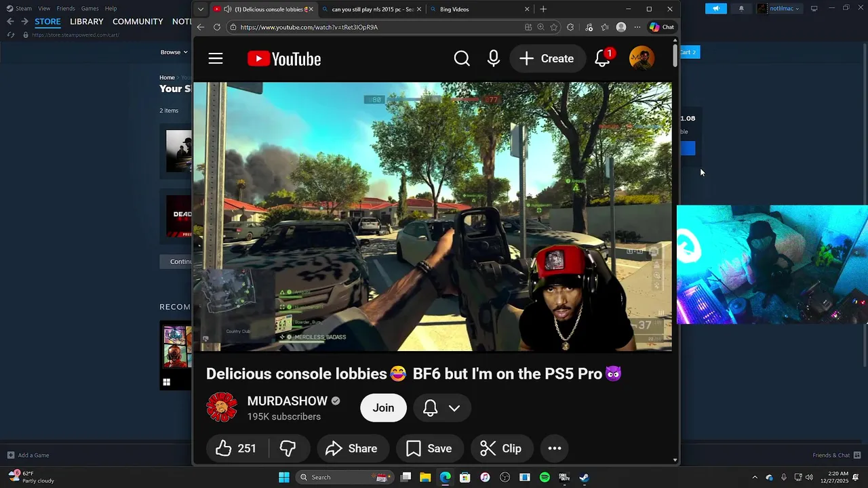Image resolution: width=868 pixels, height=488 pixels.
Task: Open Steam notifications bell
Action: (741, 8)
